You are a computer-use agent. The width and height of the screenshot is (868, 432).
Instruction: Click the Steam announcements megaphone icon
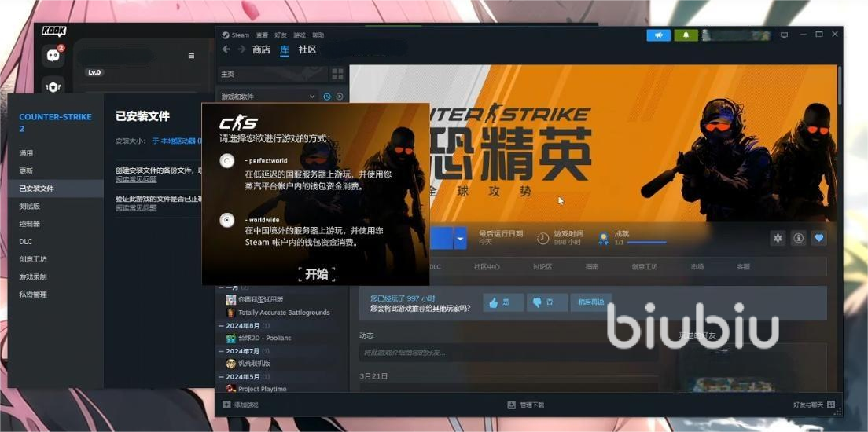tap(658, 35)
